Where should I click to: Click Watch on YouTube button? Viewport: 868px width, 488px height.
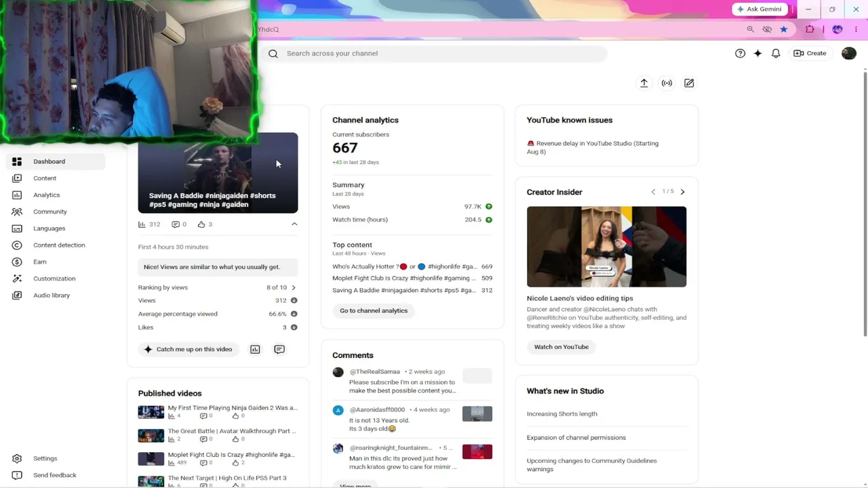561,347
